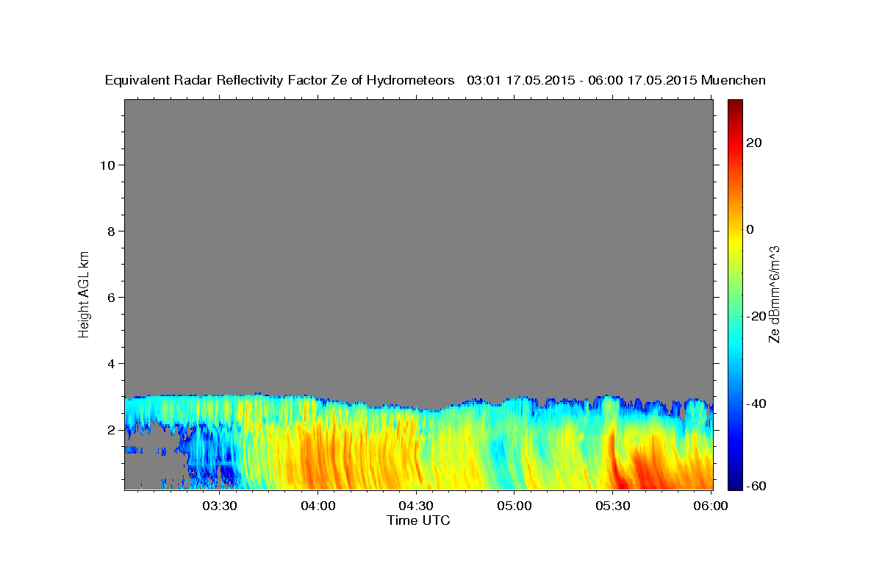The image size is (882, 588).
Task: Click the colorbar label -20
Action: pyautogui.click(x=755, y=317)
